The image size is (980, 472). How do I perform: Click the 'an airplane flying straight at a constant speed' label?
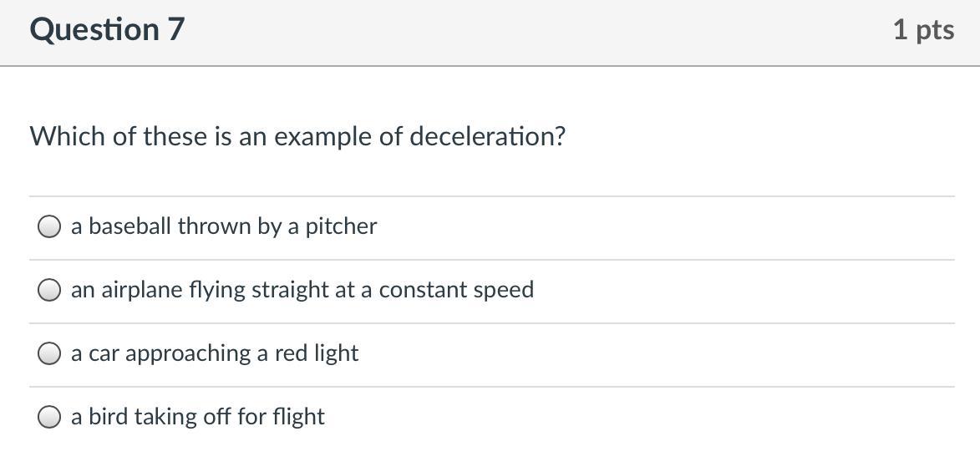(302, 290)
